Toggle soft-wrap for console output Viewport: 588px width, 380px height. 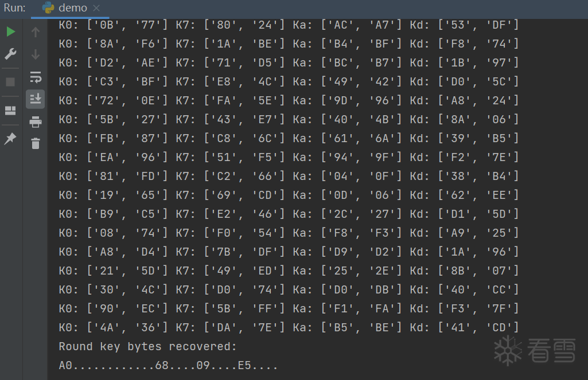(x=36, y=77)
